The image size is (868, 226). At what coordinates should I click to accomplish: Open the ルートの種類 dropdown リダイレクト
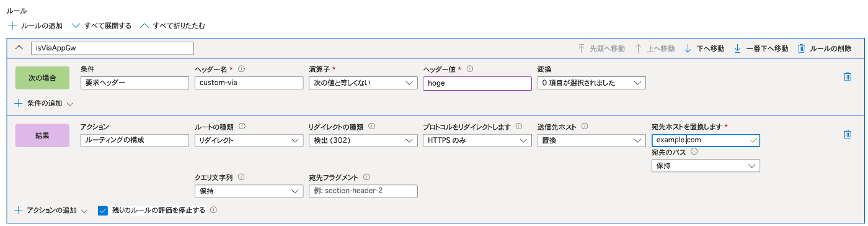click(249, 140)
